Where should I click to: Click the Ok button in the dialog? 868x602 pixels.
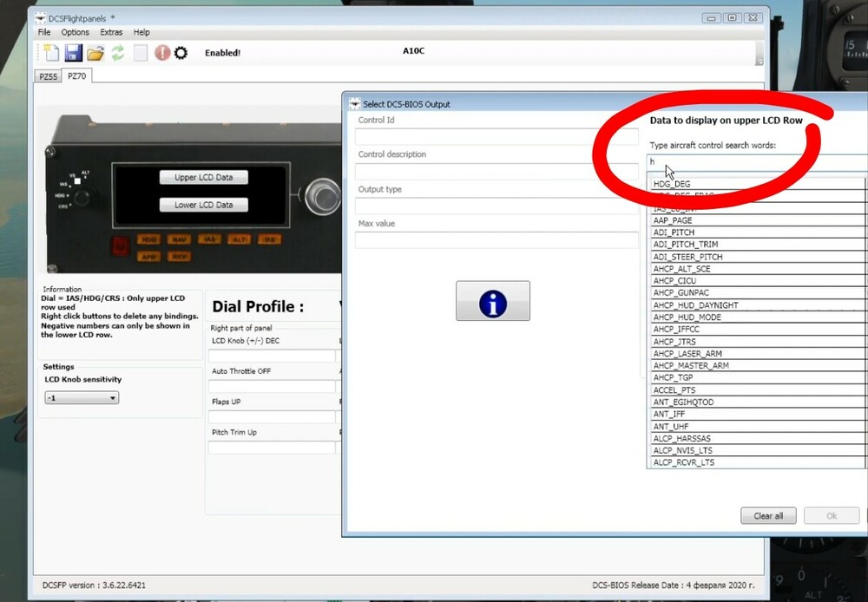pos(832,515)
